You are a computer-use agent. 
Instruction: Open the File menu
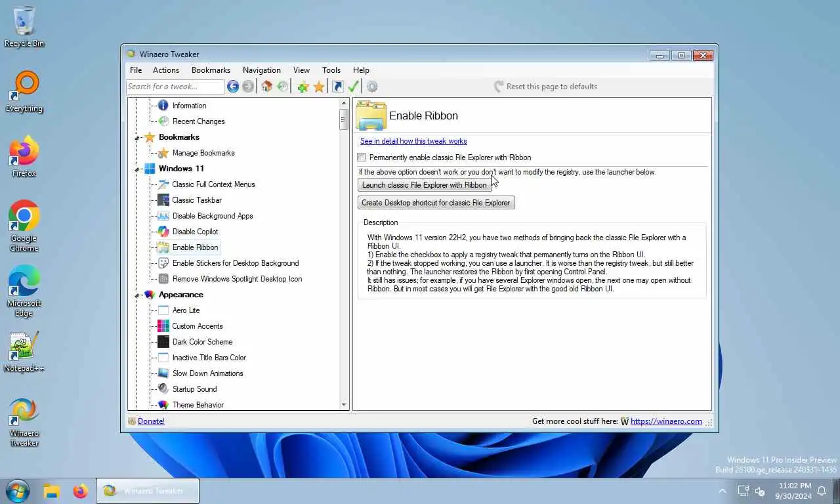(x=136, y=70)
